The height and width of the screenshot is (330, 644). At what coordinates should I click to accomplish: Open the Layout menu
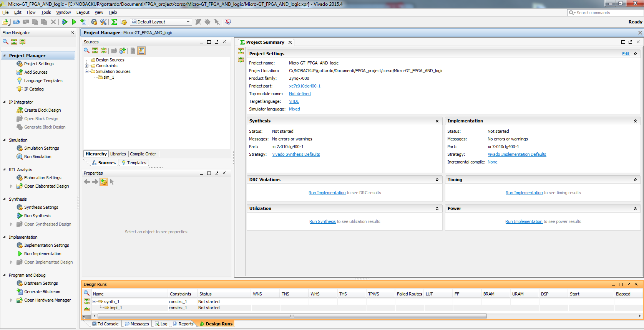[x=83, y=12]
